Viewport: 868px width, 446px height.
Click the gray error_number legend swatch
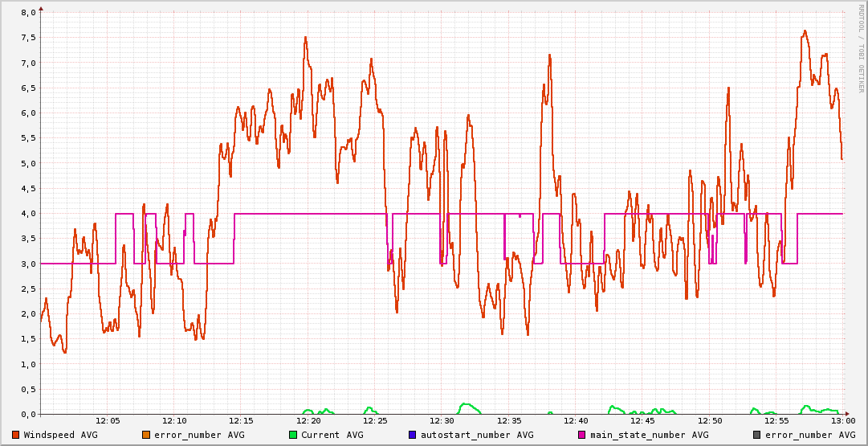756,435
